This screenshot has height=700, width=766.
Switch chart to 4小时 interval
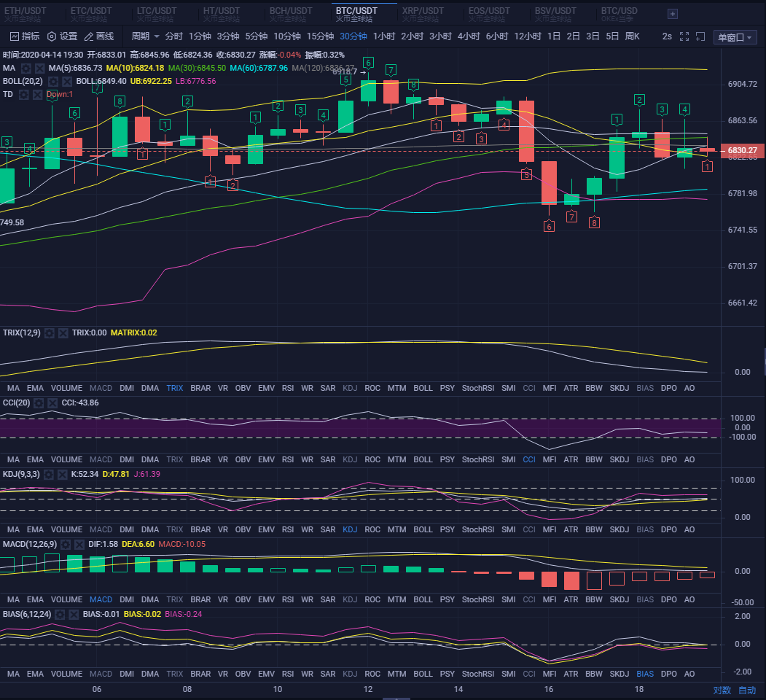(469, 36)
